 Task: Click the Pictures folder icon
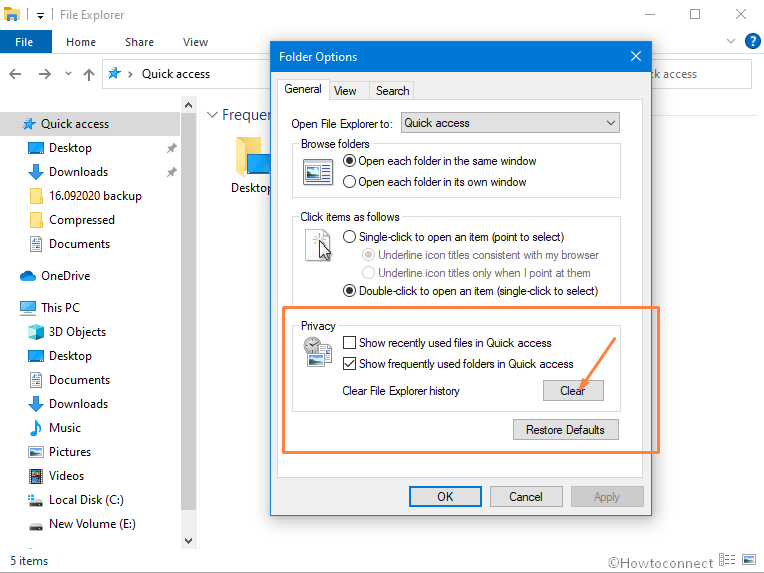(x=36, y=452)
